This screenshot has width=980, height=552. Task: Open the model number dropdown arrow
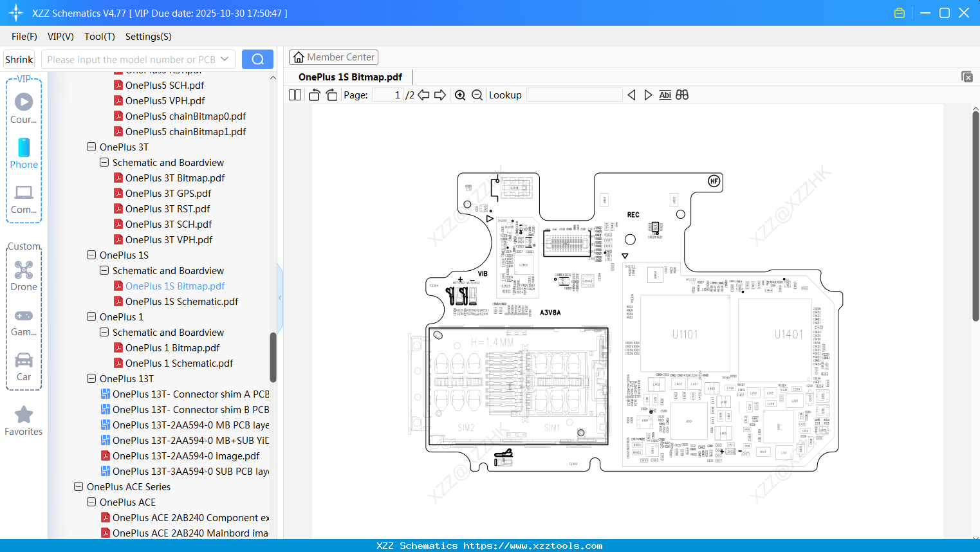point(225,59)
